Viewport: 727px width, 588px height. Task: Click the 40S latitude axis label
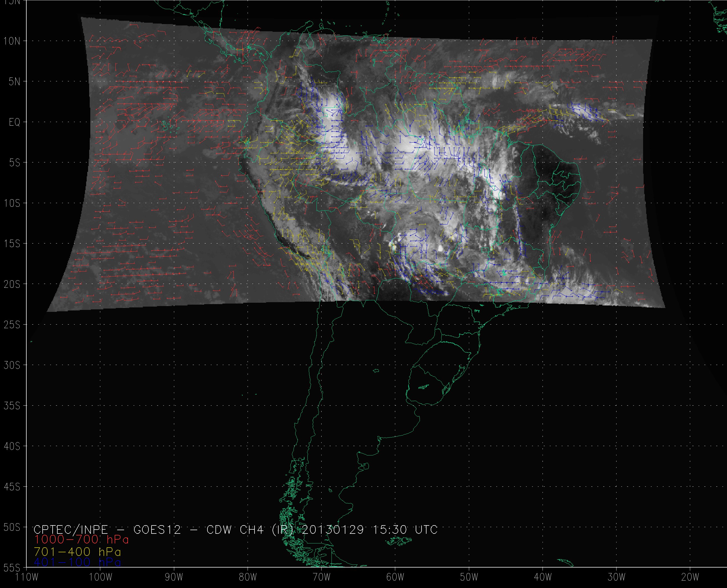coord(12,446)
